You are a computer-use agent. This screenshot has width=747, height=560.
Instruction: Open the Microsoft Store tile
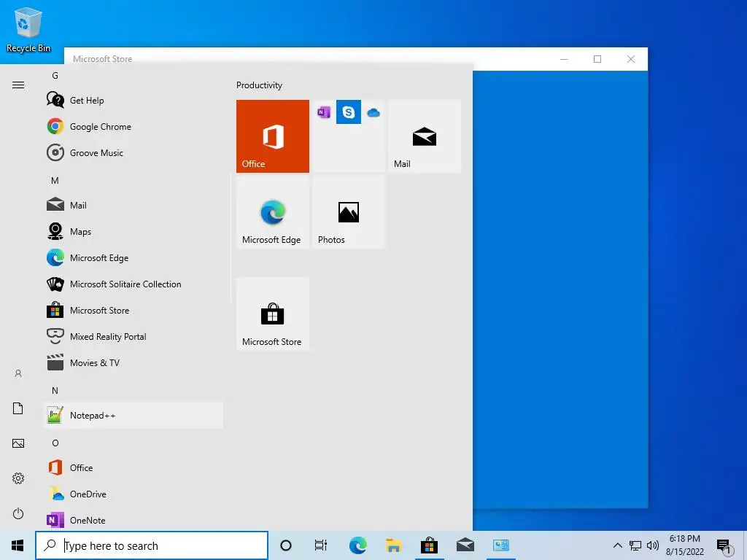(273, 314)
